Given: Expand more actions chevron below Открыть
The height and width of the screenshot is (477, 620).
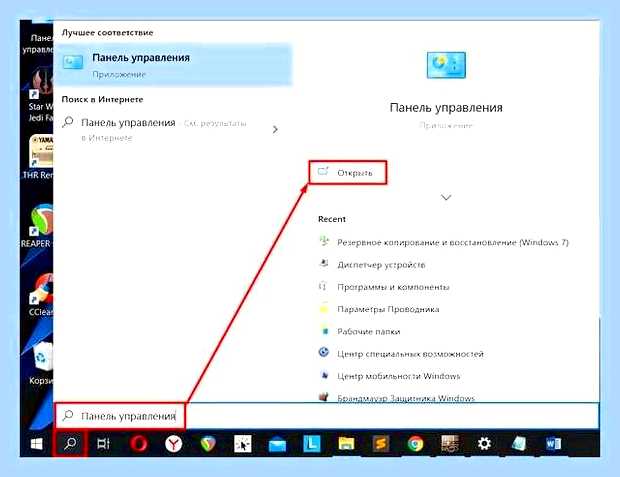Looking at the screenshot, I should point(446,197).
